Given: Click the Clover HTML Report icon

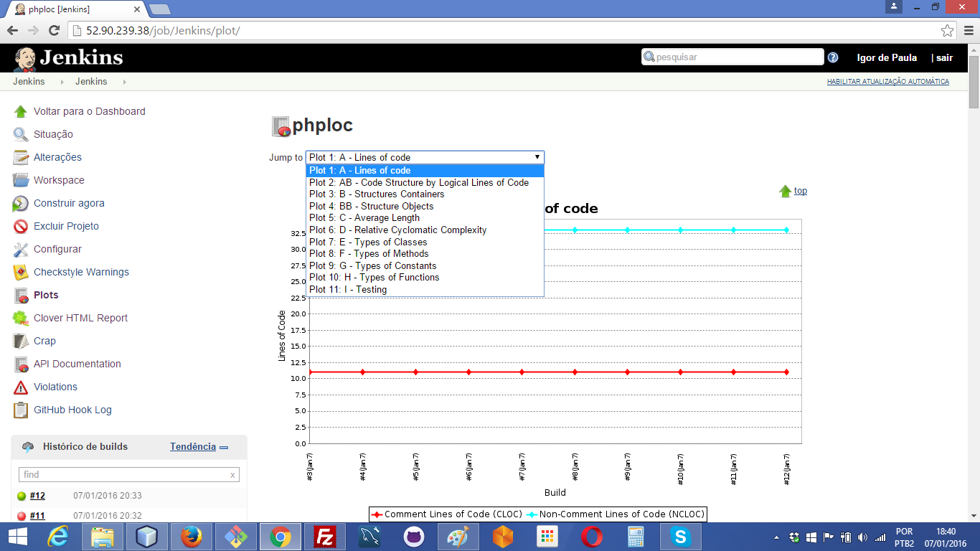Looking at the screenshot, I should coord(21,318).
